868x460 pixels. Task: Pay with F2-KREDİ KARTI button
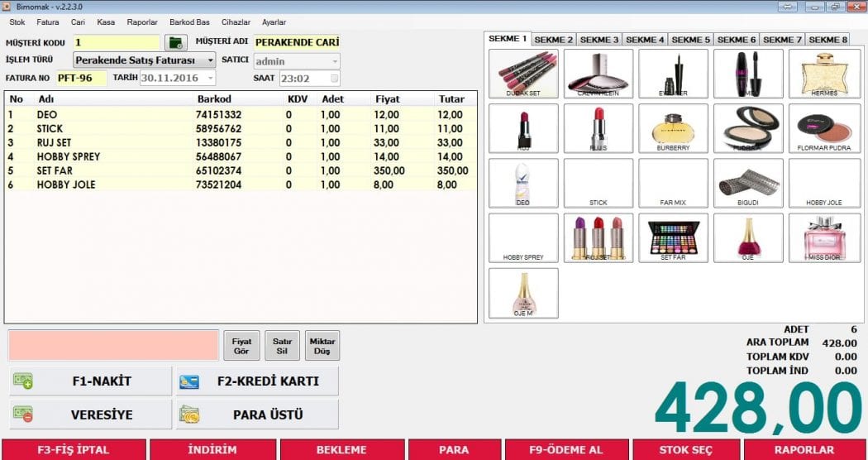(257, 381)
